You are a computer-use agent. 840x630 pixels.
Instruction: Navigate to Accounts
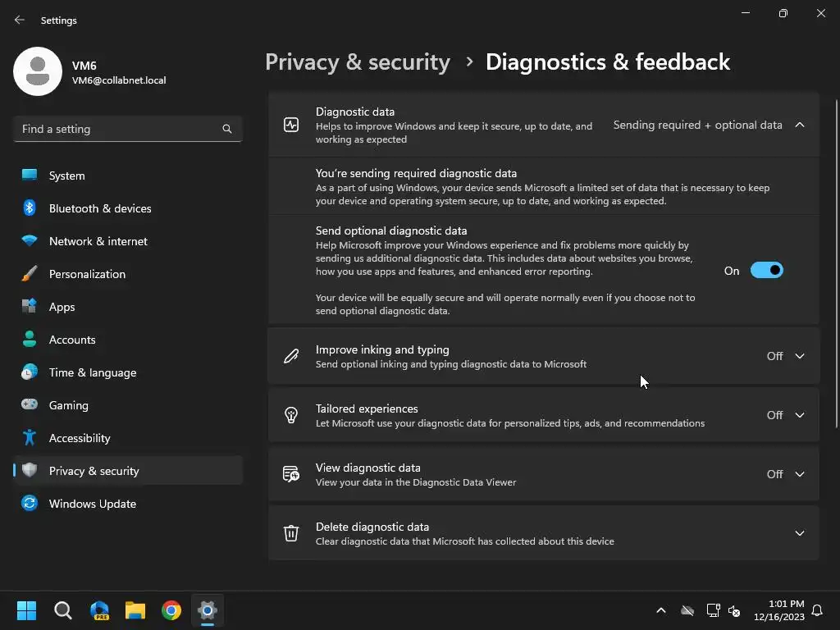coord(128,340)
